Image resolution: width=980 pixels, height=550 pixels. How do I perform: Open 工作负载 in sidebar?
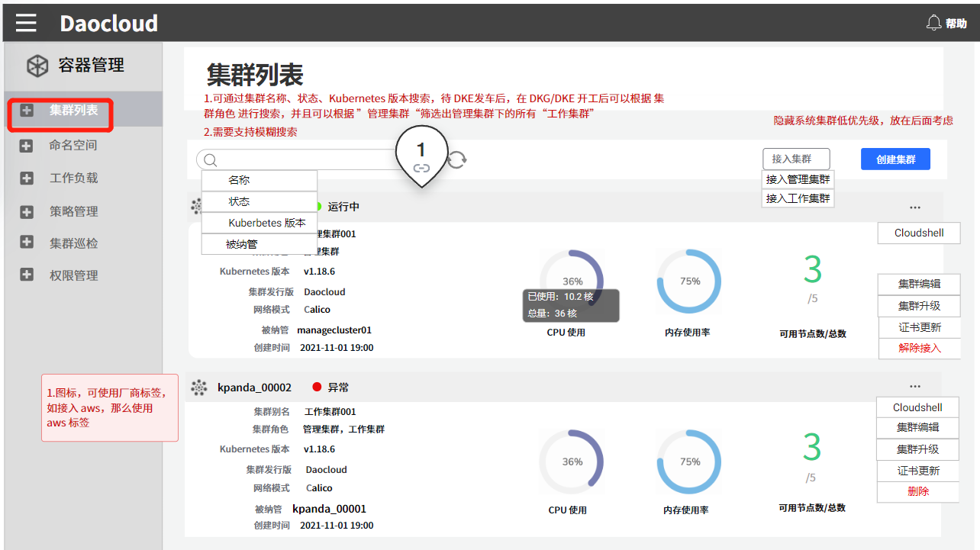point(73,179)
